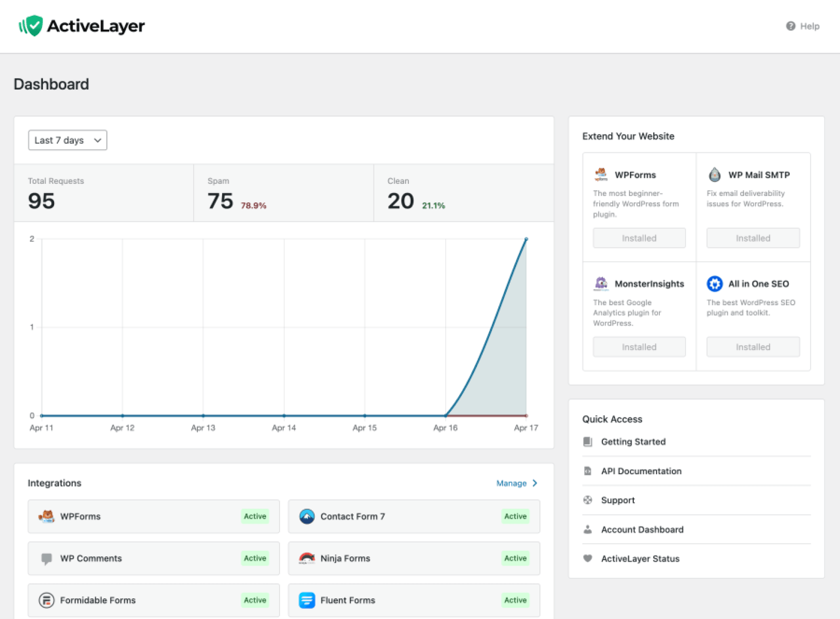Click the Ninja Forms icon
This screenshot has width=840, height=619.
(x=307, y=558)
